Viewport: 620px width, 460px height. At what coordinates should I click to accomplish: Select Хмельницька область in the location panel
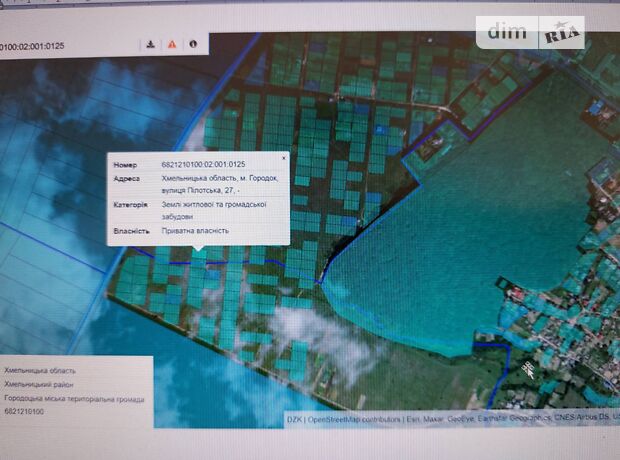pos(40,369)
